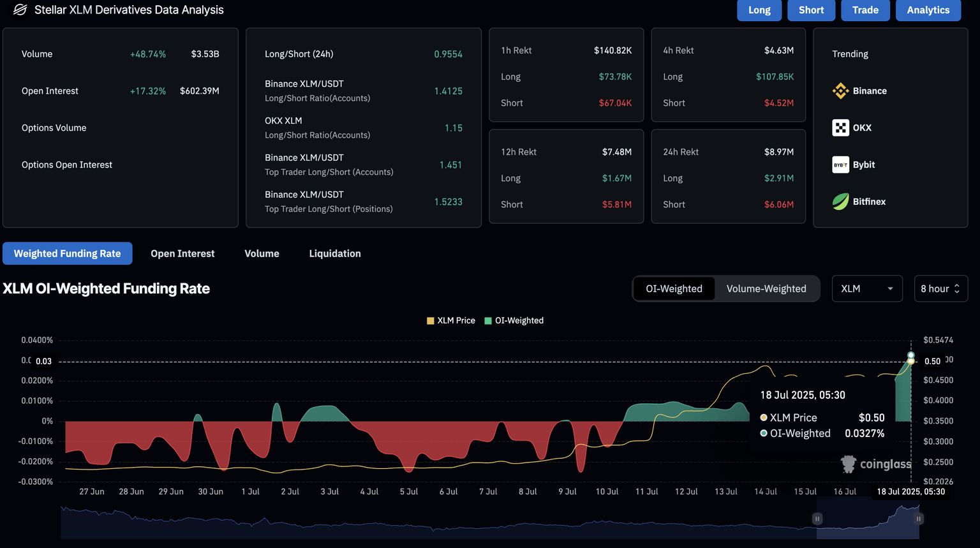Open the Liquidation tab
Screen dimensions: 980x548
tap(335, 254)
